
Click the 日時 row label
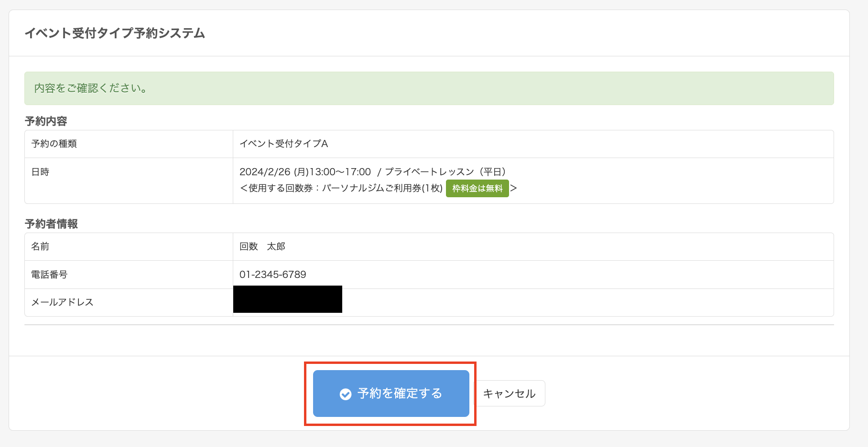click(x=40, y=172)
